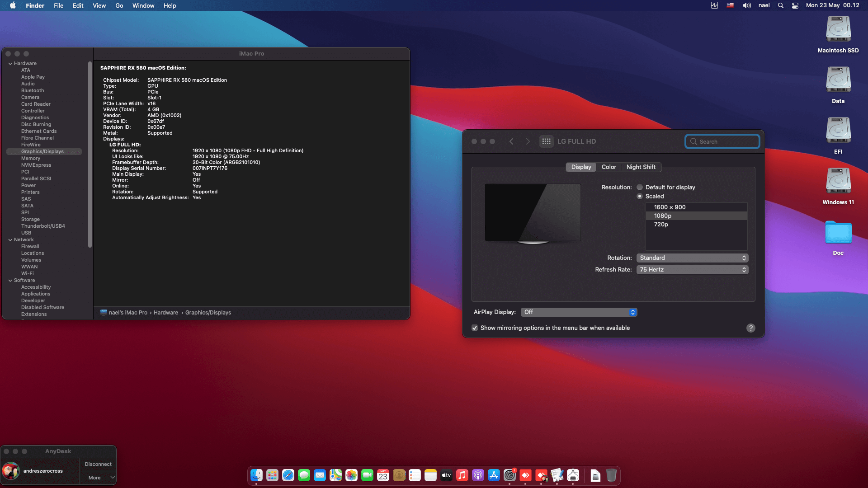The image size is (868, 488).
Task: Select the 1600 × 900 scaled resolution
Action: pos(670,207)
